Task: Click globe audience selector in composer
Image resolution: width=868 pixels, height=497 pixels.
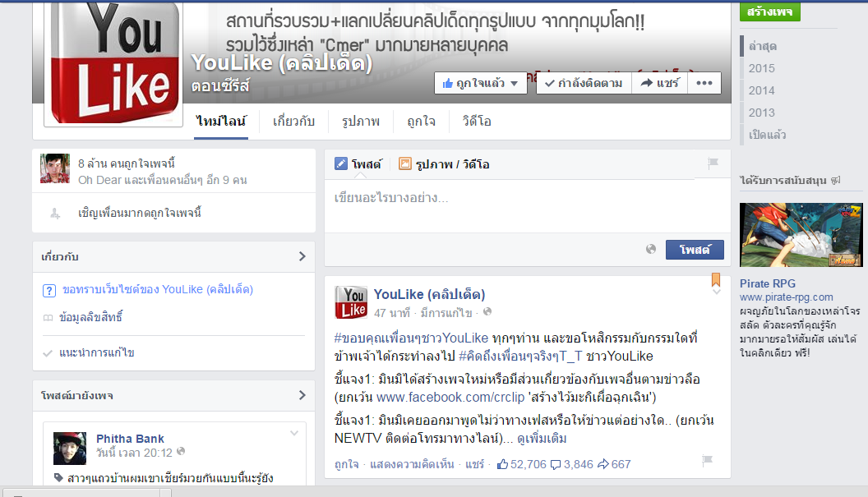Action: [651, 249]
